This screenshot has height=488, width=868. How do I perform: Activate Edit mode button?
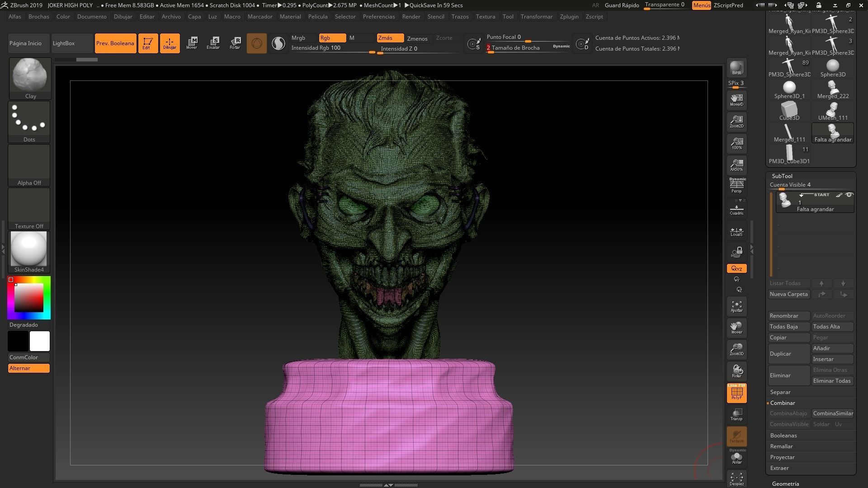(x=148, y=43)
